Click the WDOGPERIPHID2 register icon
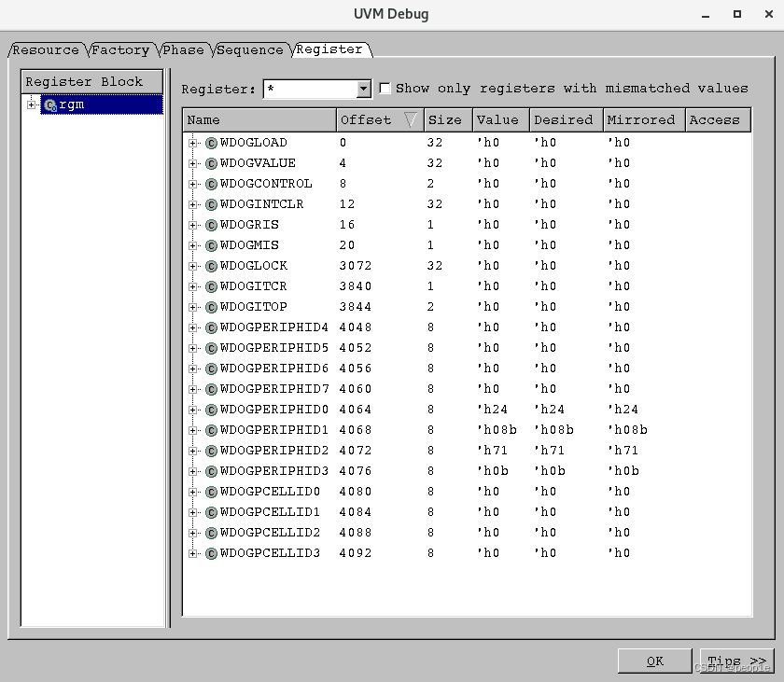 click(x=211, y=451)
